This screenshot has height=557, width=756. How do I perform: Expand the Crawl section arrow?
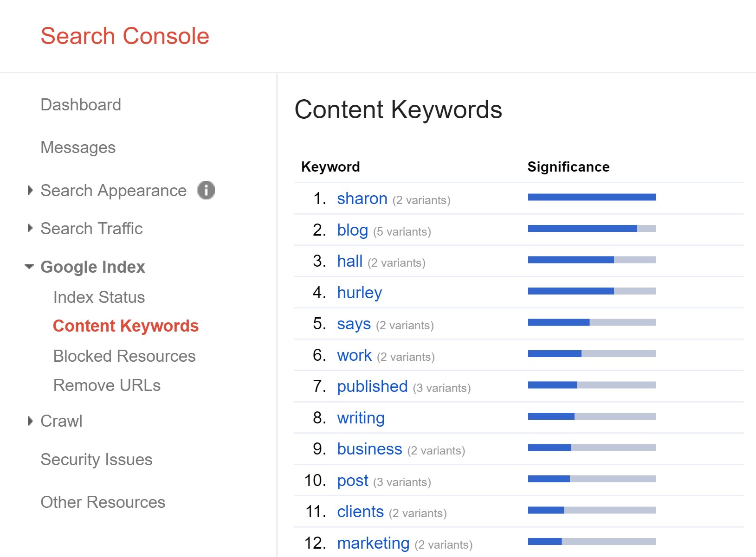(30, 421)
